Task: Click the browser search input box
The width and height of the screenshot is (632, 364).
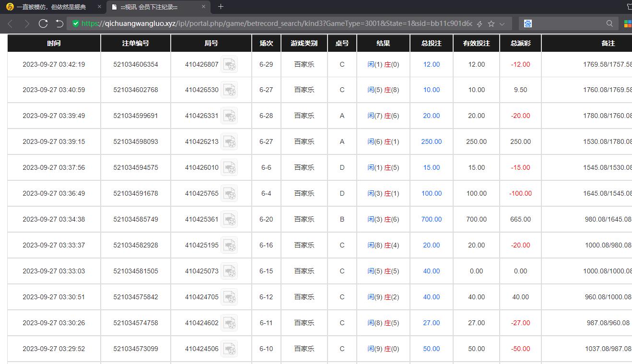Action: pos(569,23)
